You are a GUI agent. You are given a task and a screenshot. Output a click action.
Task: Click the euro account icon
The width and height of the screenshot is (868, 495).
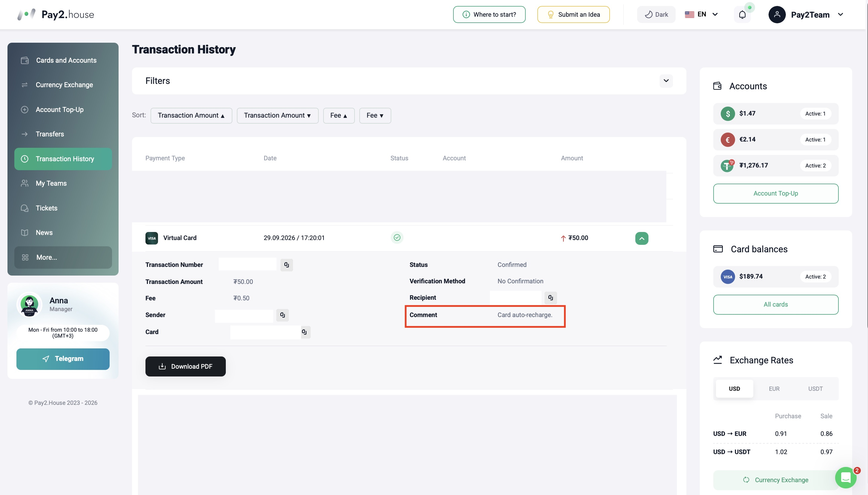point(728,140)
